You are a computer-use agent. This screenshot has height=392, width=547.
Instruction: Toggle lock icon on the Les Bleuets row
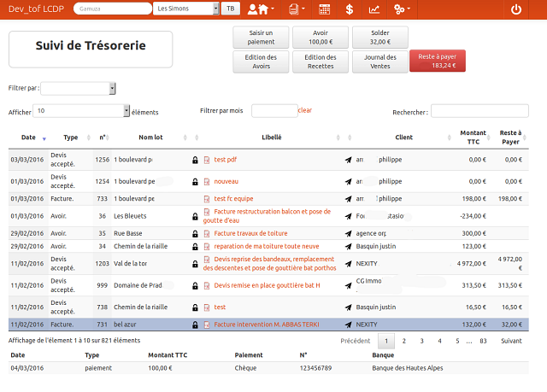tap(195, 217)
